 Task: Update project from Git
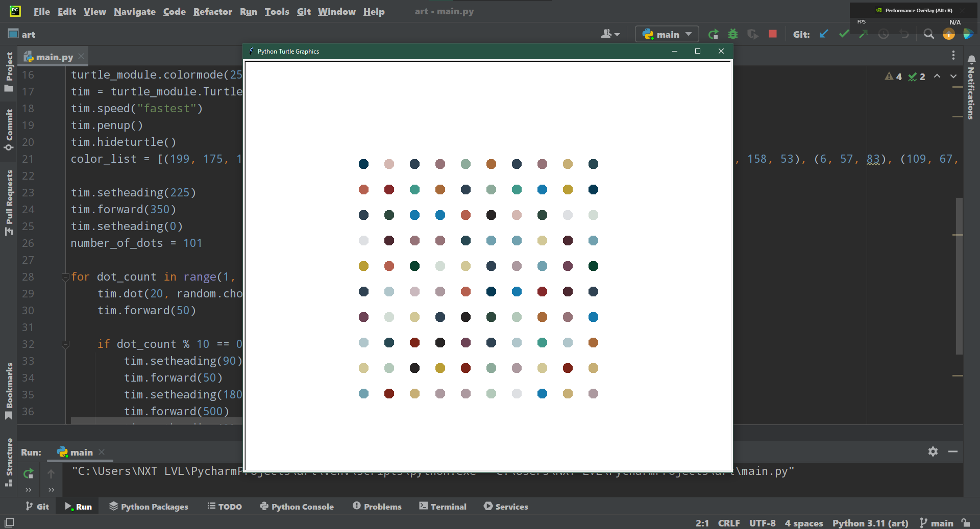[x=824, y=34]
